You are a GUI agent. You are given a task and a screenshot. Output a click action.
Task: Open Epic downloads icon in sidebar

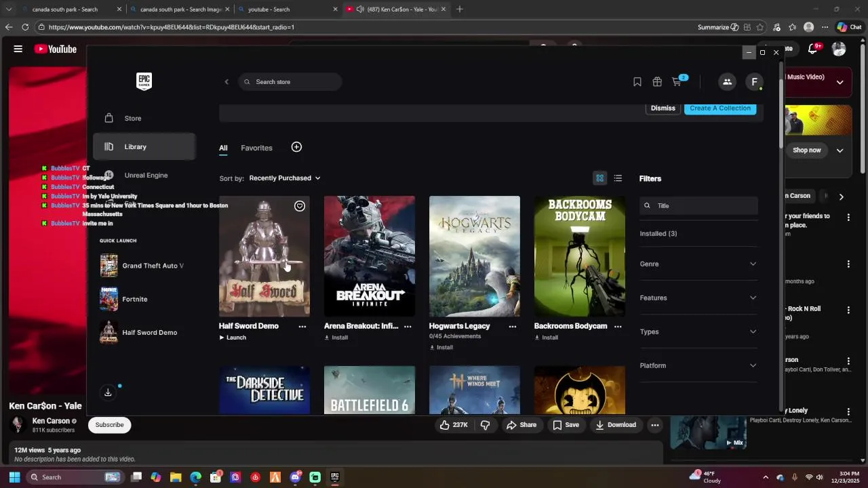(x=108, y=392)
